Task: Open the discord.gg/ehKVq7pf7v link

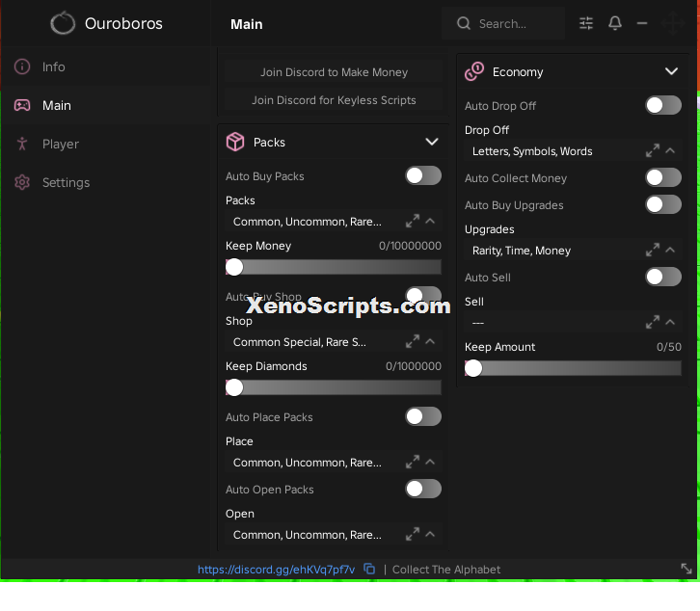Action: click(277, 570)
